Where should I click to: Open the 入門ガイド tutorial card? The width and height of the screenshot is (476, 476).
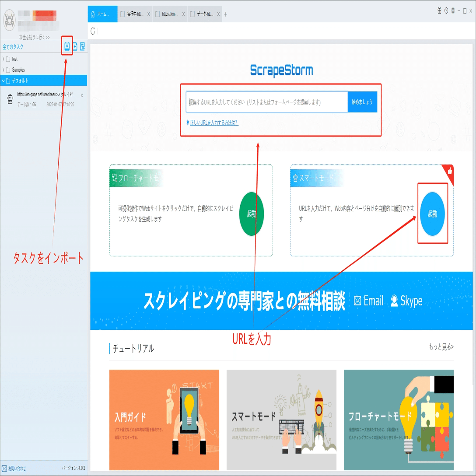point(164,420)
